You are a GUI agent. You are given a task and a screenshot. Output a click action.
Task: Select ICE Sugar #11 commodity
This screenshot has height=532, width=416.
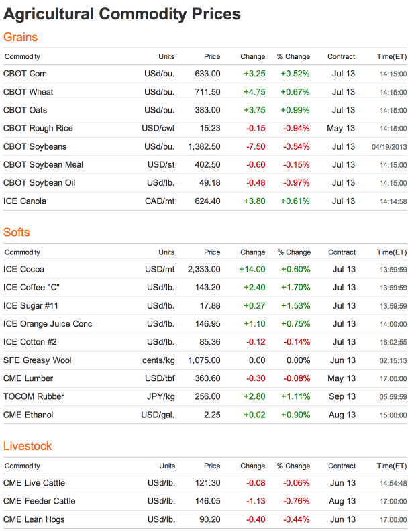pos(31,305)
